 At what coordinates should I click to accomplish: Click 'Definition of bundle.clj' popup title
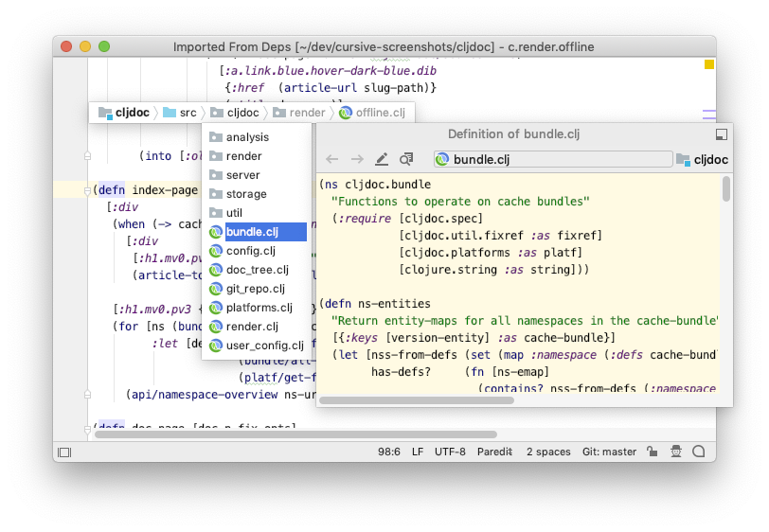(513, 134)
